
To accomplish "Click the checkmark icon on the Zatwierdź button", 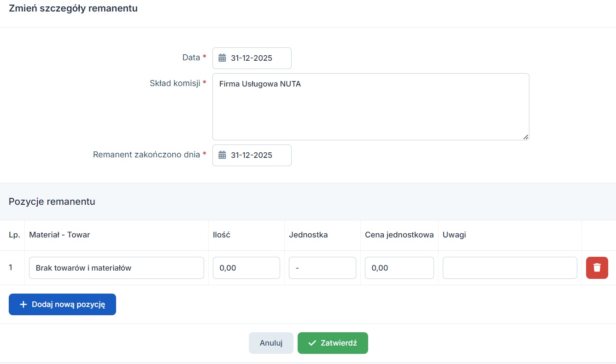I will coord(312,343).
